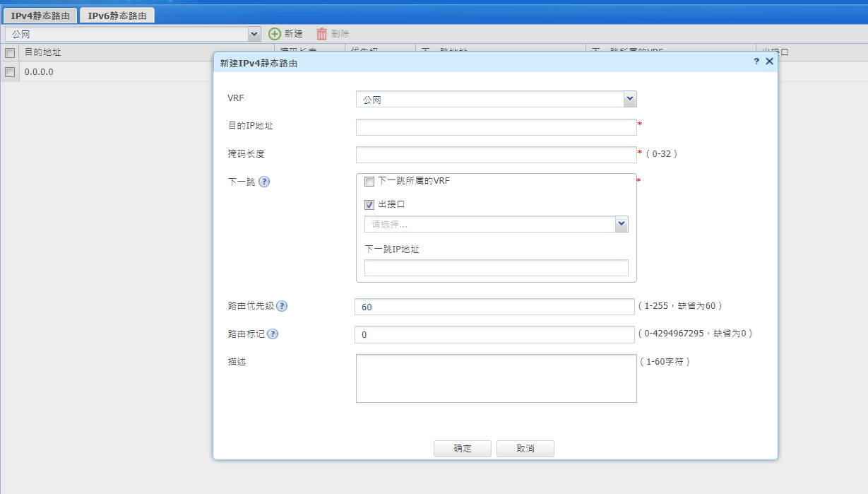Click the 确定 button
This screenshot has height=494, width=868.
coord(463,449)
